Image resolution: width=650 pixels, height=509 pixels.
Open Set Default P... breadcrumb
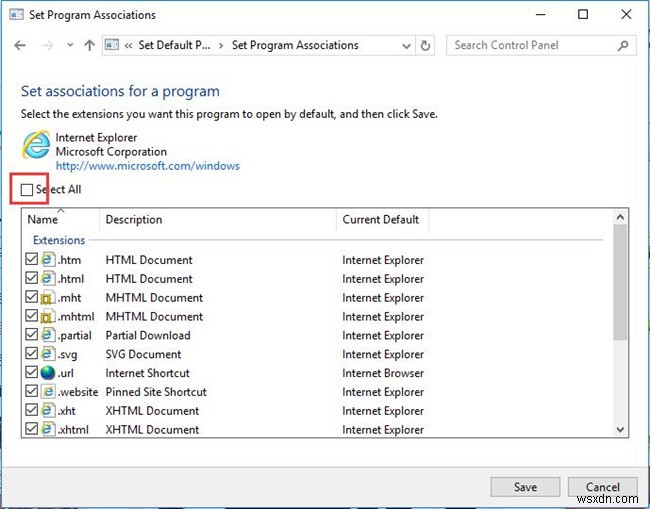click(x=174, y=45)
